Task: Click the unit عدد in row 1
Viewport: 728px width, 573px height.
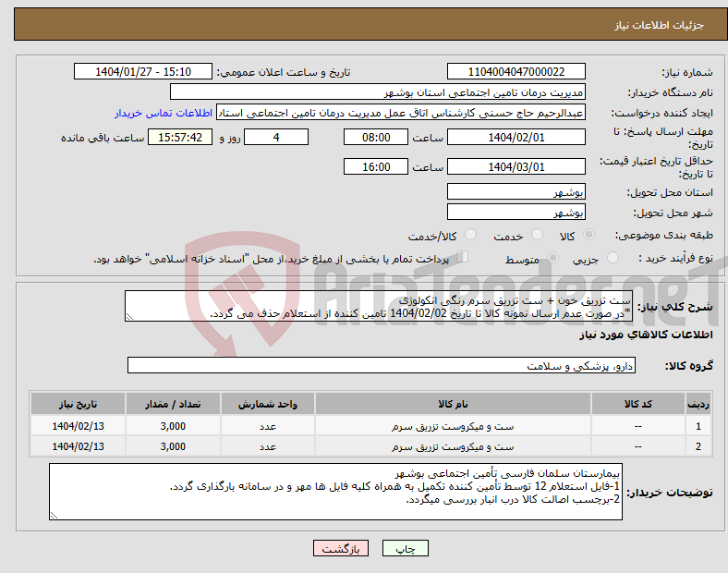Action: click(268, 426)
